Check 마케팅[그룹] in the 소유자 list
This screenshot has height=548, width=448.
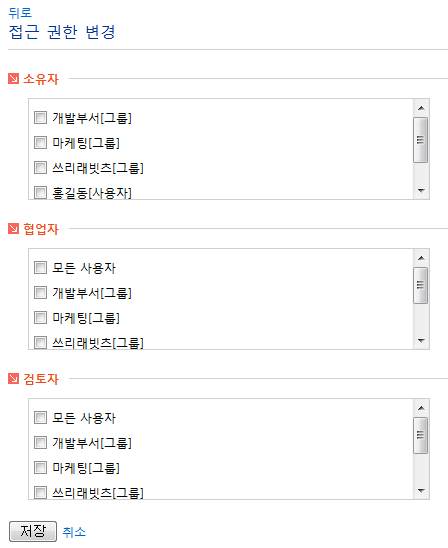click(x=41, y=143)
